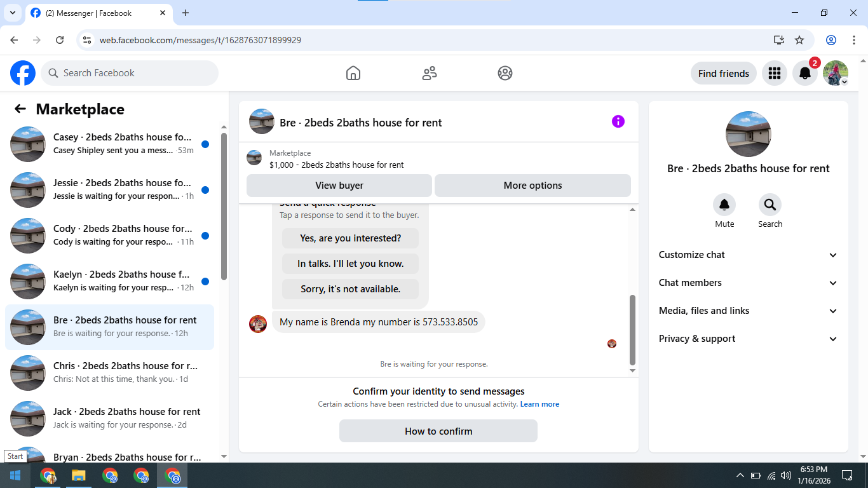Image resolution: width=868 pixels, height=488 pixels.
Task: Reload the page with the refresh icon
Action: pos(60,40)
